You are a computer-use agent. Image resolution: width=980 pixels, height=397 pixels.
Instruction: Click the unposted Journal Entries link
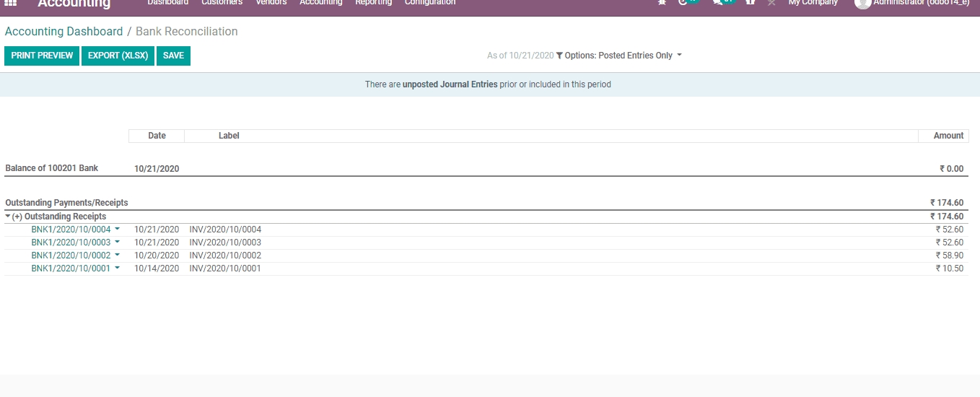(450, 84)
